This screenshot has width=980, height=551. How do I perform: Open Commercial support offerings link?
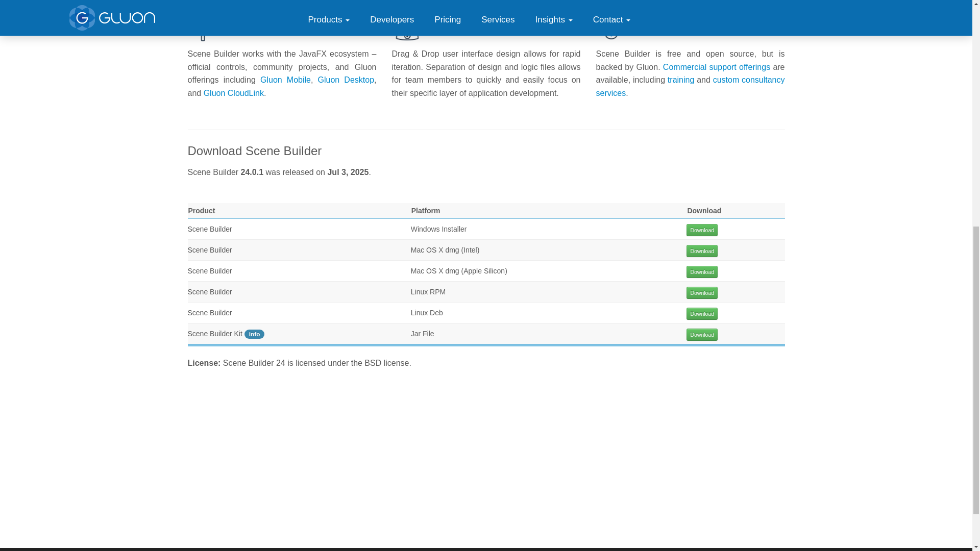[716, 67]
